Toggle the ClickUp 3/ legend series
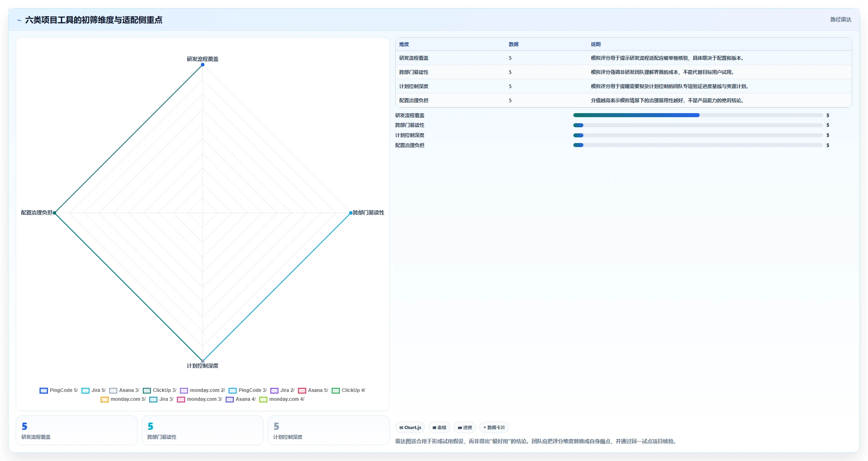This screenshot has height=461, width=868. (159, 390)
